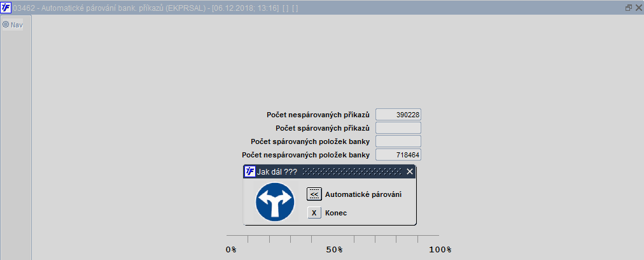644x260 pixels.
Task: Click the 100% progress scale label
Action: (x=440, y=250)
